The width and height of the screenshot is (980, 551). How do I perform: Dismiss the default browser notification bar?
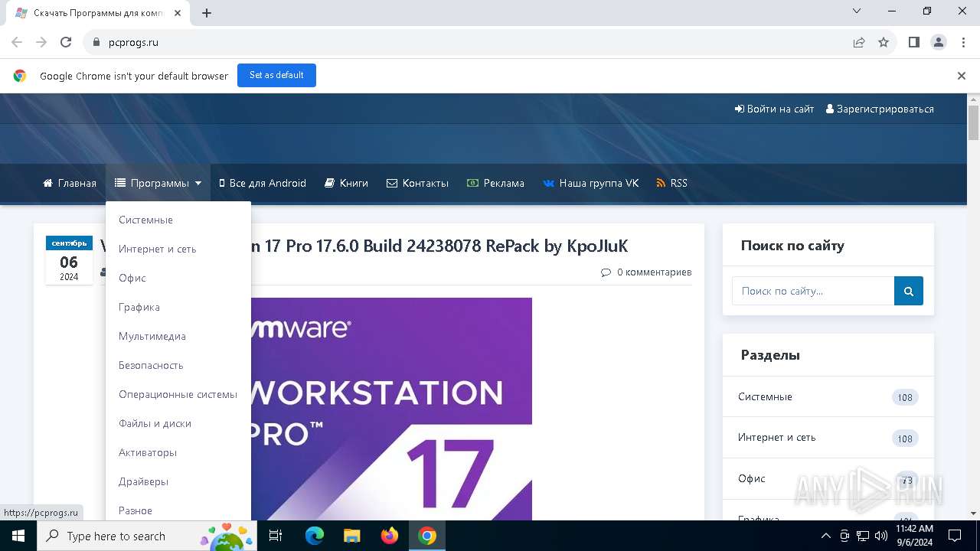point(962,76)
